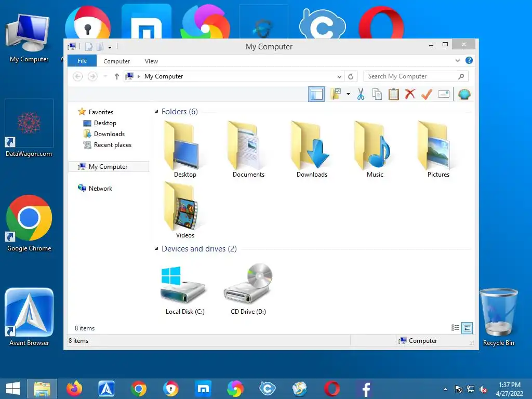Open Maxthon from the taskbar

(x=203, y=389)
